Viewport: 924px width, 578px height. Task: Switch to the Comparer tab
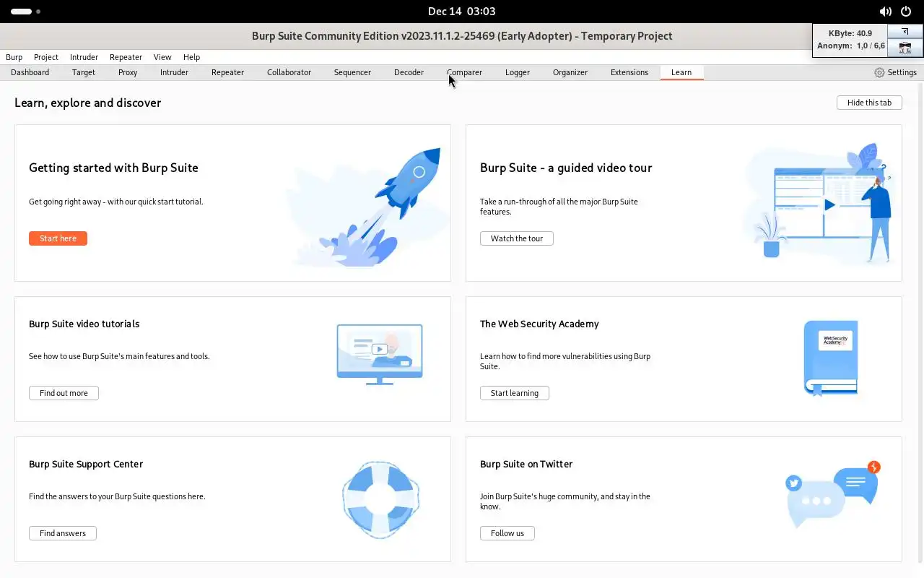[464, 72]
